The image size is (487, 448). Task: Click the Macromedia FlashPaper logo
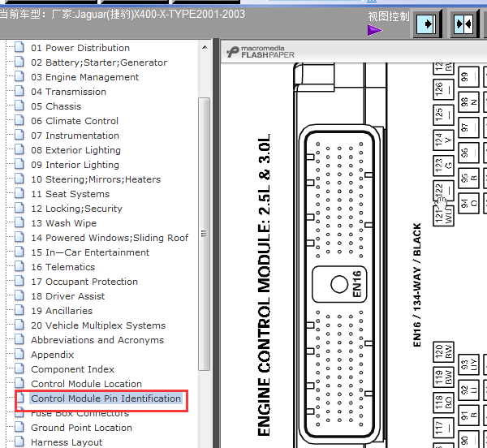tap(261, 52)
